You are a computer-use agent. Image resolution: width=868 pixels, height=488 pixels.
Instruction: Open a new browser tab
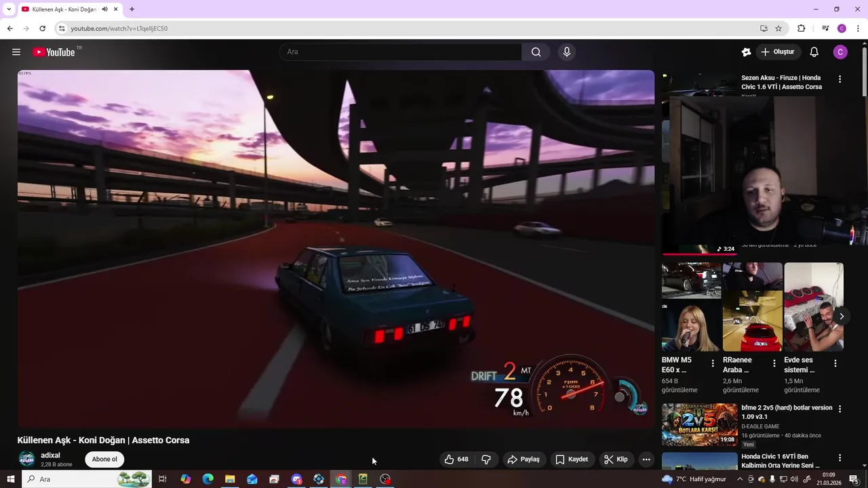(x=132, y=9)
